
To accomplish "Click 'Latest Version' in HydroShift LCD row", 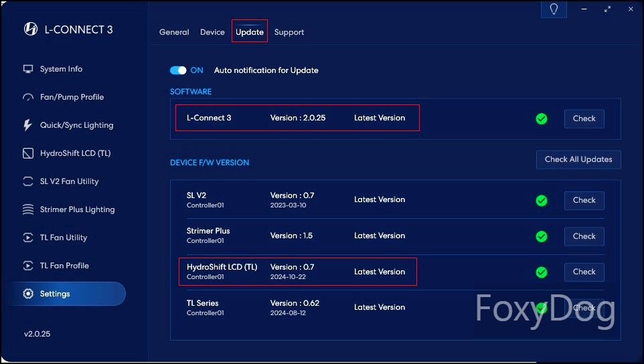I will click(380, 272).
